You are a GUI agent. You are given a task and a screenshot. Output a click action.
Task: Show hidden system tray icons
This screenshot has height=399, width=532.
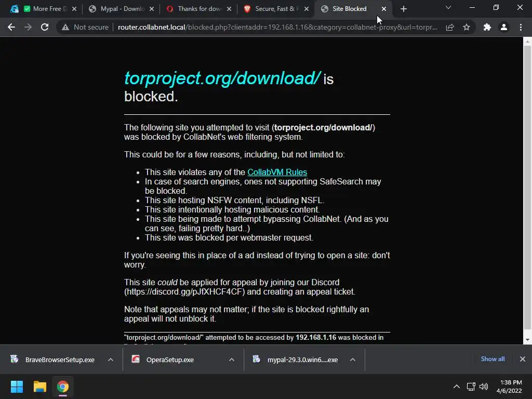pyautogui.click(x=457, y=387)
